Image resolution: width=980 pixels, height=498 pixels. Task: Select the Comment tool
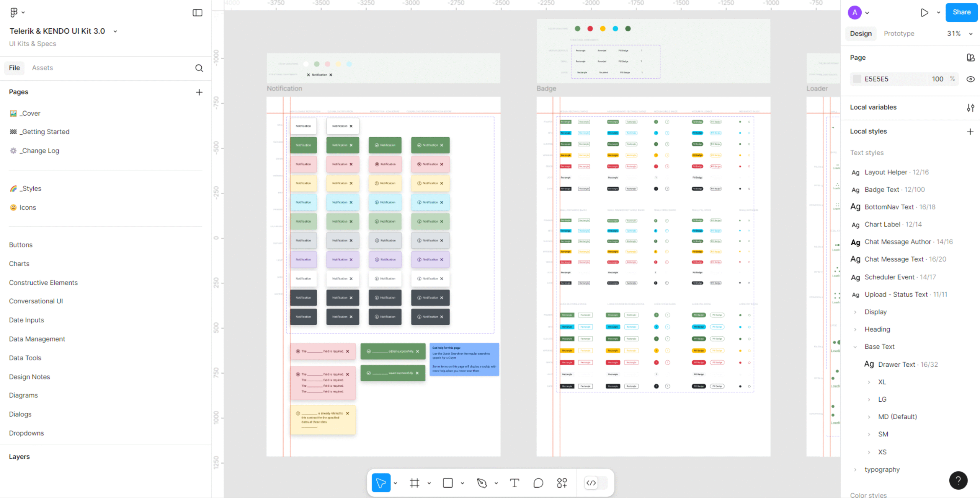(x=538, y=483)
